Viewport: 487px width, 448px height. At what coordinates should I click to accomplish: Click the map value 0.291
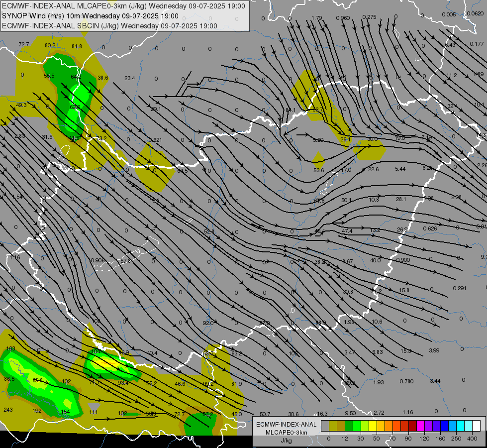[460, 289]
